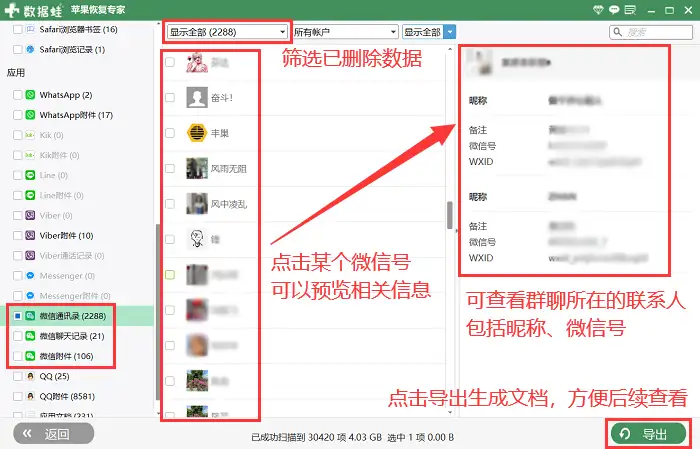Click the Kik附件 (0) icon
This screenshot has width=700, height=449.
30,155
